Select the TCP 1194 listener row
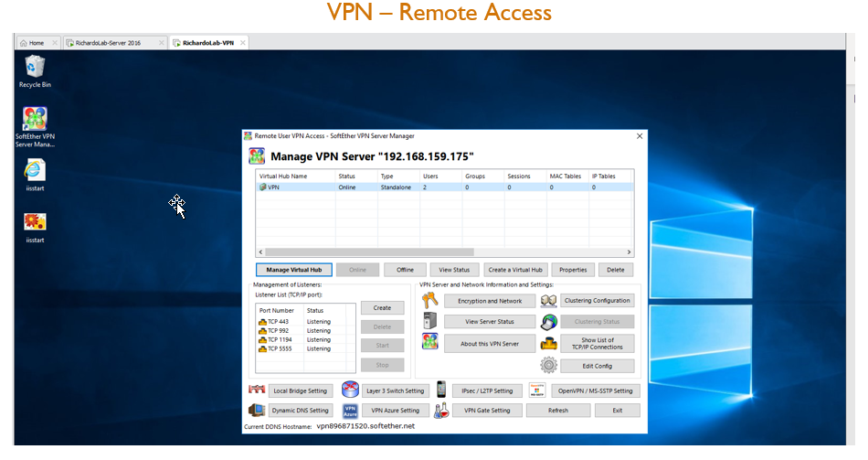Viewport: 868px width, 460px height. [x=305, y=339]
